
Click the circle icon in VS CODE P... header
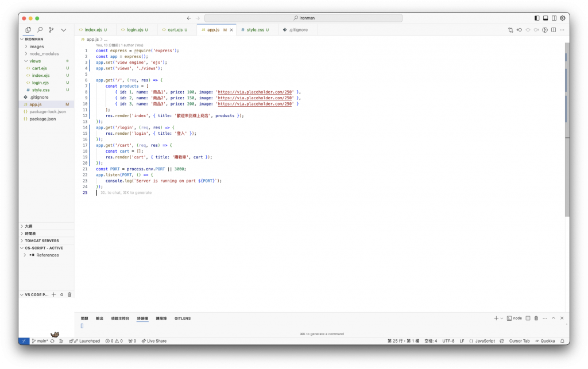tap(61, 295)
